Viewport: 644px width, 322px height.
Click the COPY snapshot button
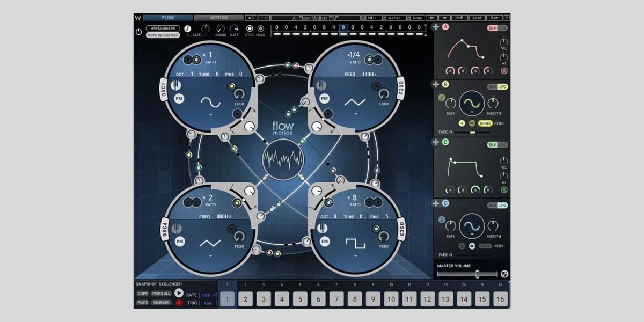[143, 294]
